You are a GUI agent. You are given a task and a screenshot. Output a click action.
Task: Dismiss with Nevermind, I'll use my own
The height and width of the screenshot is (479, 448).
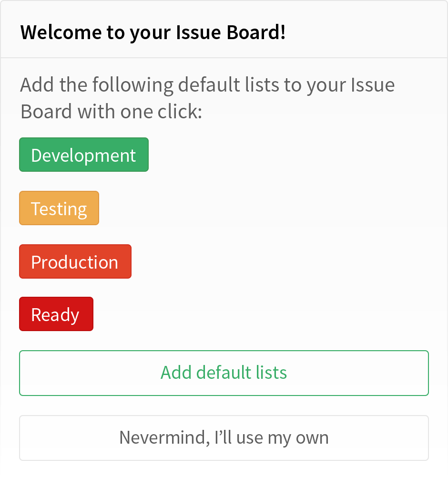coord(224,438)
